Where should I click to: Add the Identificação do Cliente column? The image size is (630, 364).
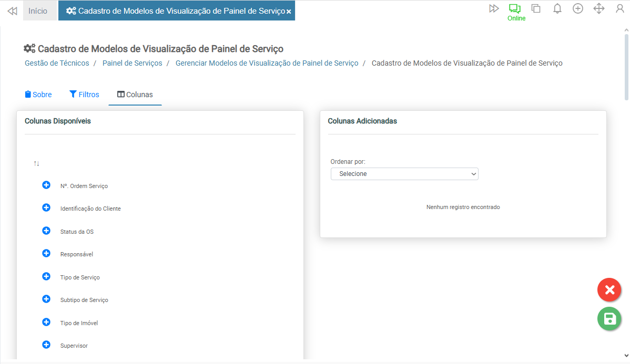[x=46, y=208]
